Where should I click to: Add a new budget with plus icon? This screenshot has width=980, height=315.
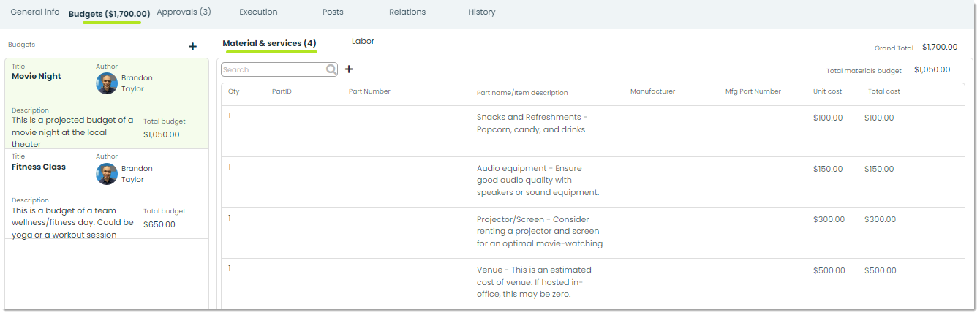coord(193,47)
